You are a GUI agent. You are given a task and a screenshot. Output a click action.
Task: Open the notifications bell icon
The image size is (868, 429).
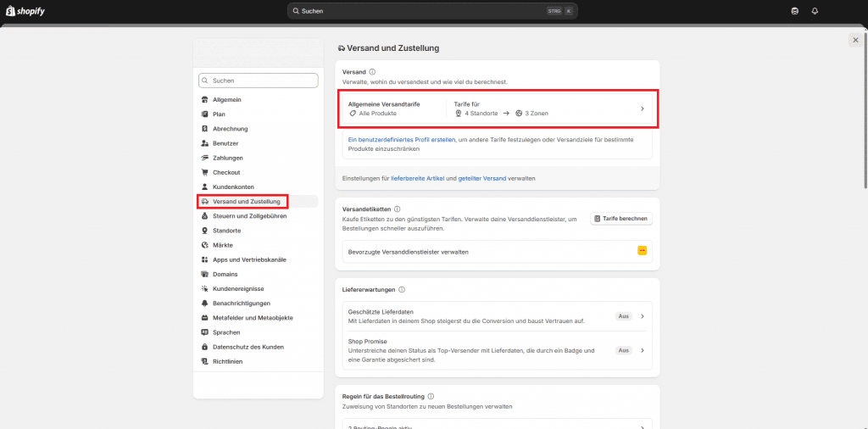(815, 11)
